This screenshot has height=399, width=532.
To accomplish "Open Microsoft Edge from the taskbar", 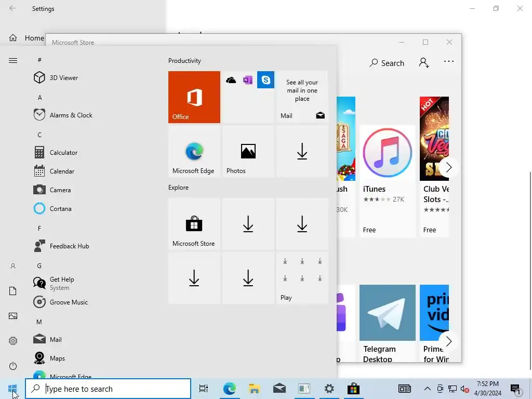I will (229, 389).
